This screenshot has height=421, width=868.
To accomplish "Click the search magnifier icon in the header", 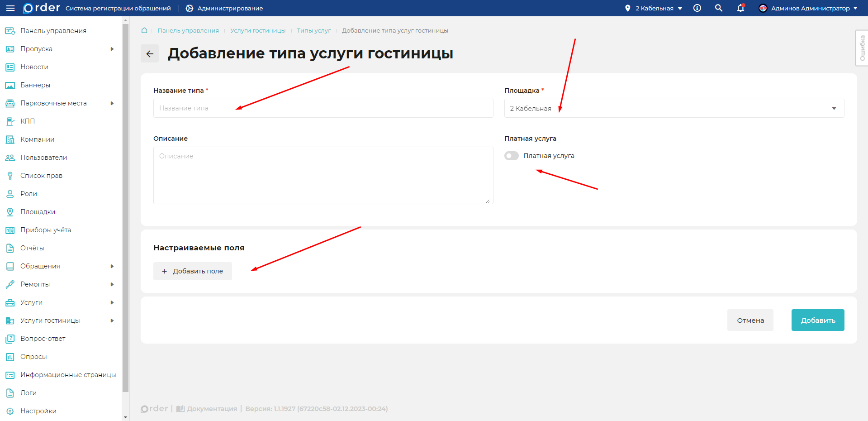I will (718, 8).
